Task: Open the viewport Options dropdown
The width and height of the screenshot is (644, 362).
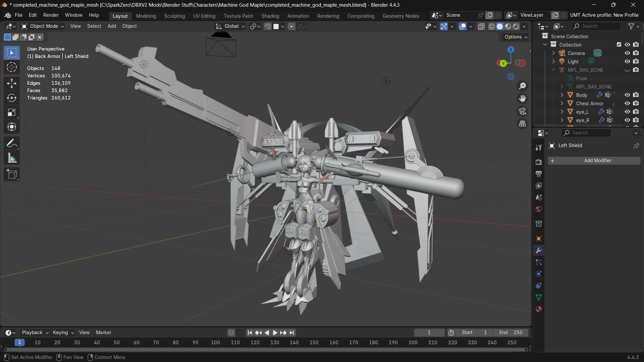Action: click(x=516, y=37)
